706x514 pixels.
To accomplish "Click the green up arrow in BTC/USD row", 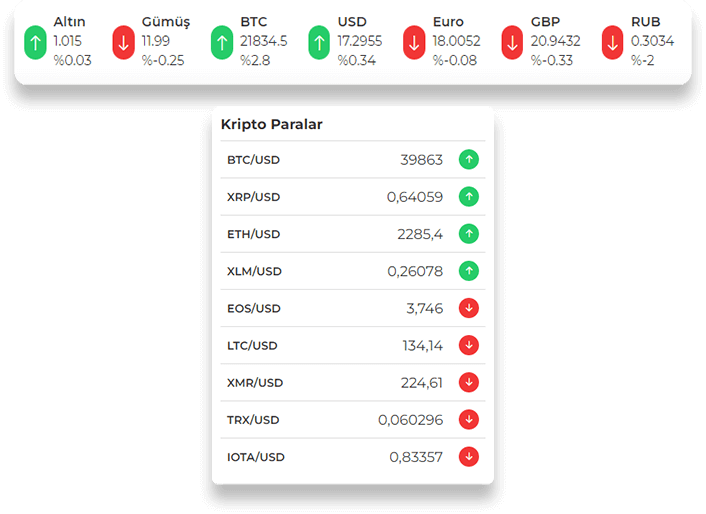I will coord(468,160).
